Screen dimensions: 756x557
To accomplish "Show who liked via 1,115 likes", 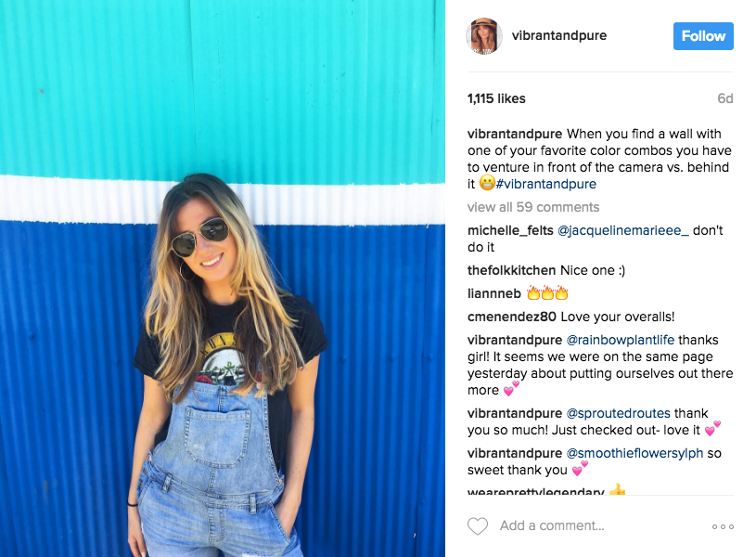I will click(496, 98).
